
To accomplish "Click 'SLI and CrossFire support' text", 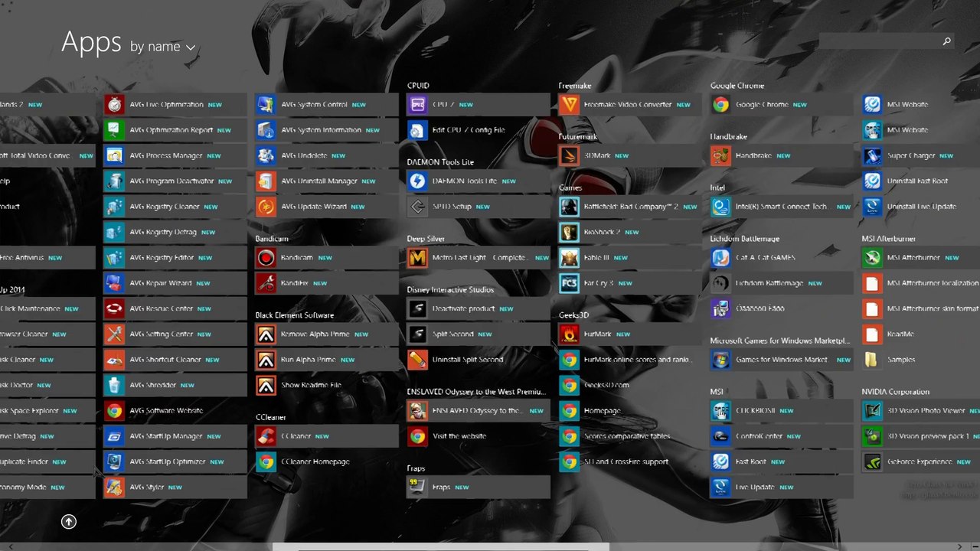I will coord(626,462).
